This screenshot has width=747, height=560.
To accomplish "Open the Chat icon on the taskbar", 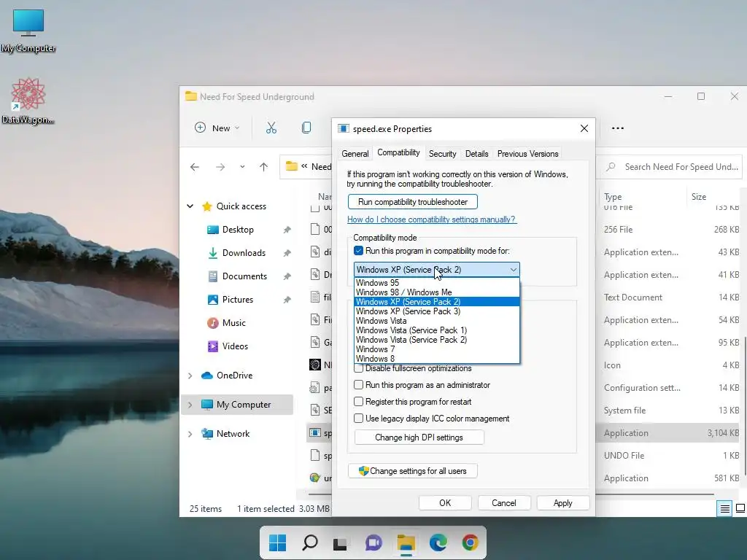I will [373, 542].
